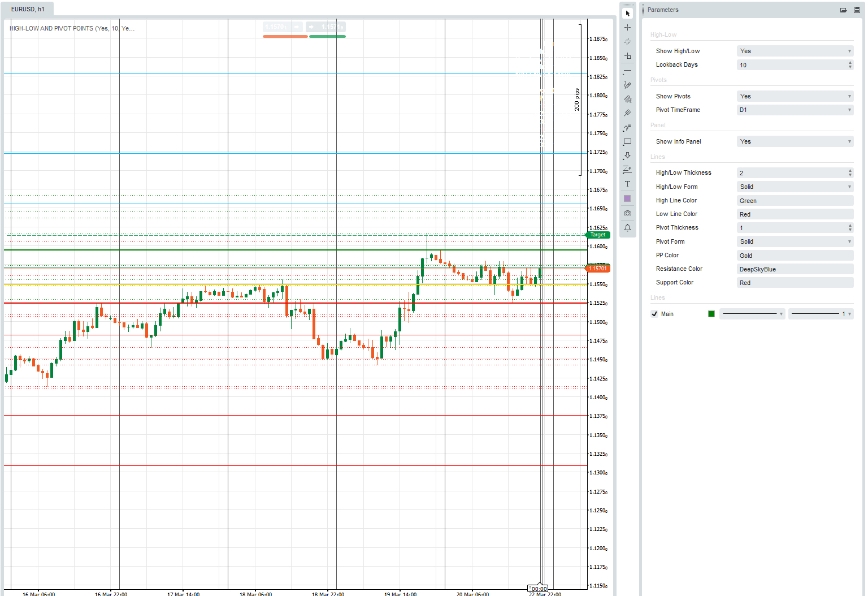Increment Lookback Days with the up arrow
868x596 pixels.
(849, 63)
